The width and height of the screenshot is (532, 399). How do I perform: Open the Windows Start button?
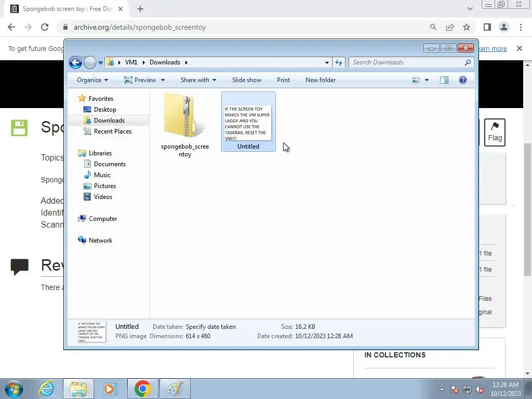(14, 389)
